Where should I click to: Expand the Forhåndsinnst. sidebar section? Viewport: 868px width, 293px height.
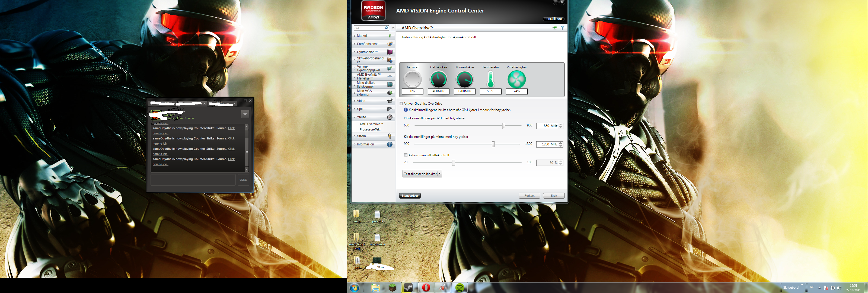(373, 44)
